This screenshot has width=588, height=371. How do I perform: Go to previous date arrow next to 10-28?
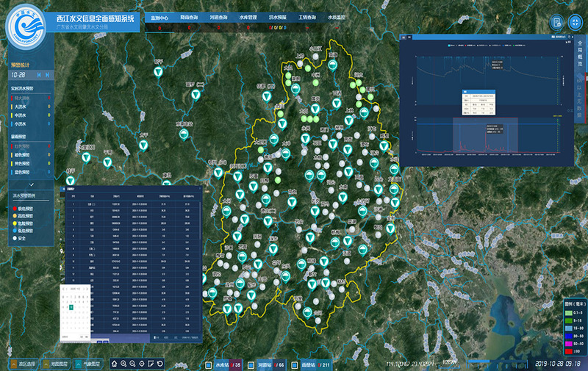tap(39, 75)
